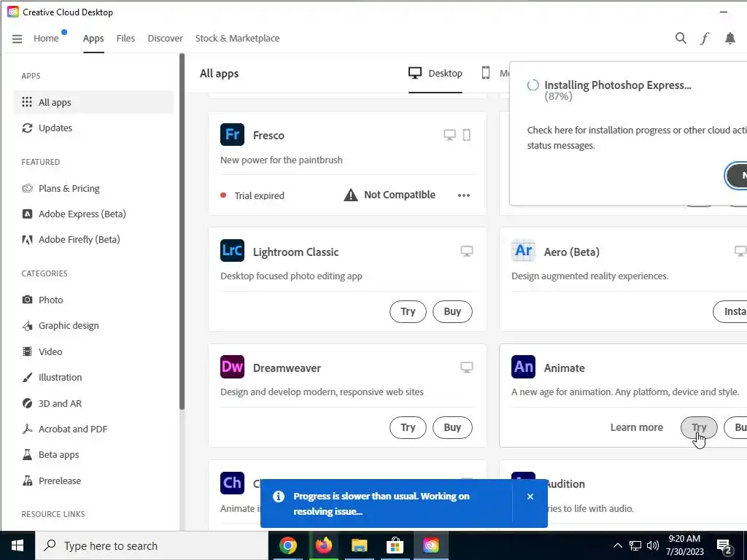Image resolution: width=747 pixels, height=560 pixels.
Task: Buy Lightroom Classic
Action: click(452, 311)
